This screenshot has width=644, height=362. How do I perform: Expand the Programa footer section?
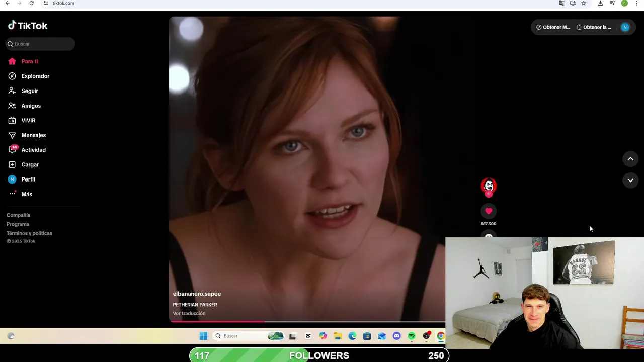coord(18,224)
